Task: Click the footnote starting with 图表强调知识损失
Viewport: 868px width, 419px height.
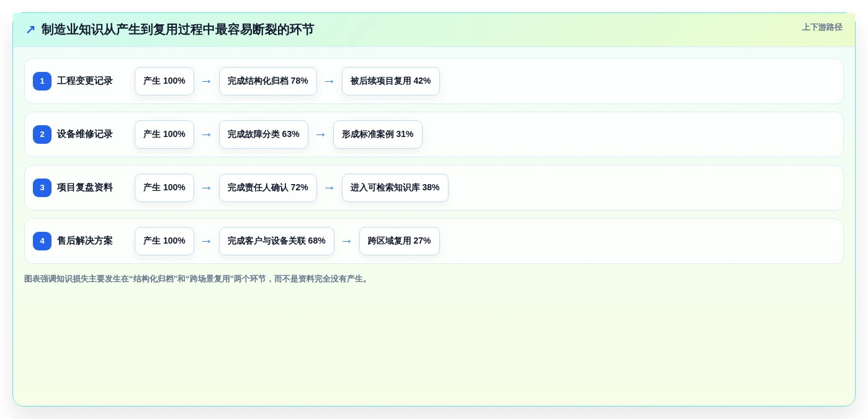Action: (197, 279)
